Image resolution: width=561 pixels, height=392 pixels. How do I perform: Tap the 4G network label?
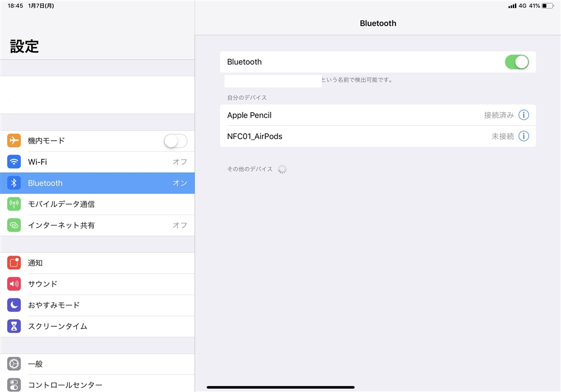[522, 5]
